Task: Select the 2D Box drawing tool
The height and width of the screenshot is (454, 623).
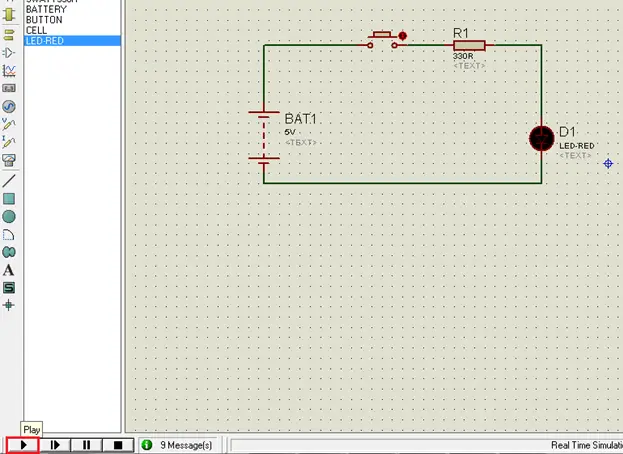Action: pyautogui.click(x=9, y=199)
